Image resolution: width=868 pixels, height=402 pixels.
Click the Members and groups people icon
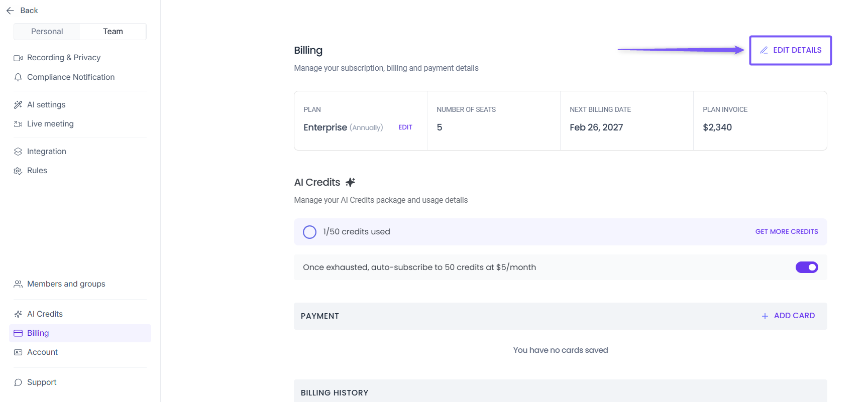[18, 284]
